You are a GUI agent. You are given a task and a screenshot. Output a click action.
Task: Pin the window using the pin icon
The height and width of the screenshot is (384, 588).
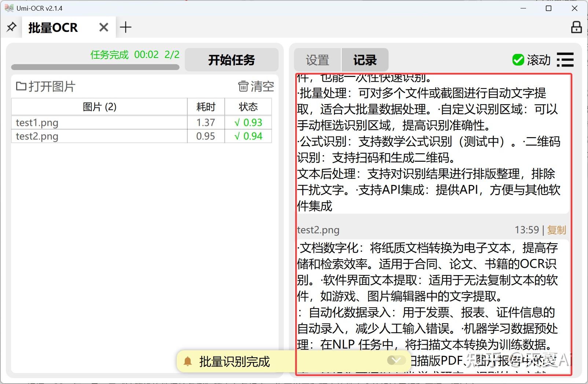tap(11, 27)
